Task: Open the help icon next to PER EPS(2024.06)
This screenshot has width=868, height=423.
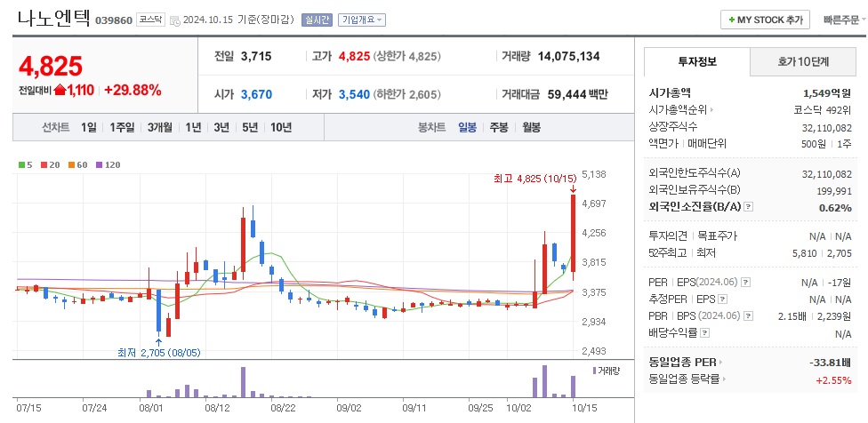Action: [x=745, y=282]
